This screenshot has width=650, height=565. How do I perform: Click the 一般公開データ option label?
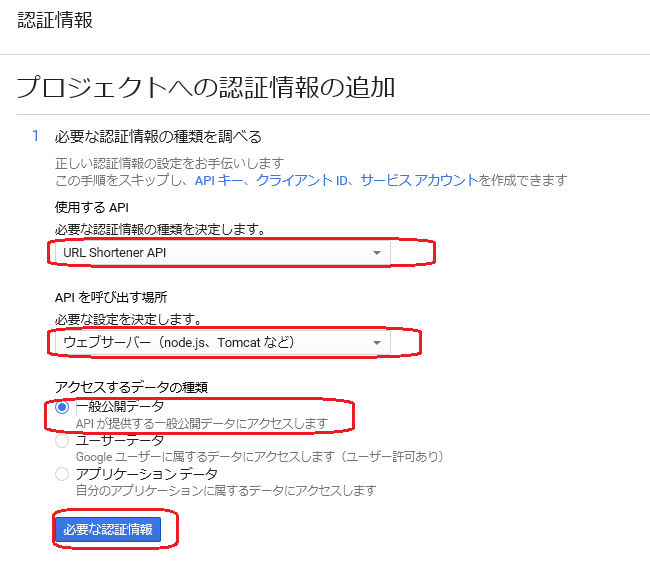click(x=120, y=406)
